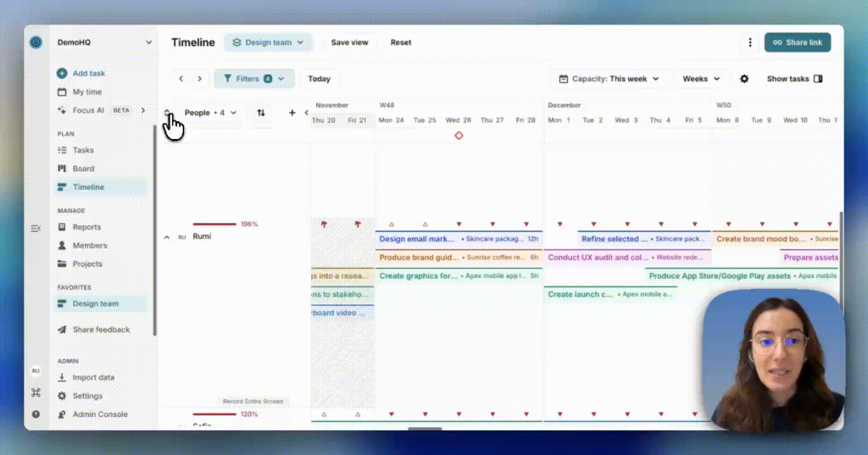Viewport: 868px width, 455px height.
Task: Click the Save view button
Action: click(349, 42)
